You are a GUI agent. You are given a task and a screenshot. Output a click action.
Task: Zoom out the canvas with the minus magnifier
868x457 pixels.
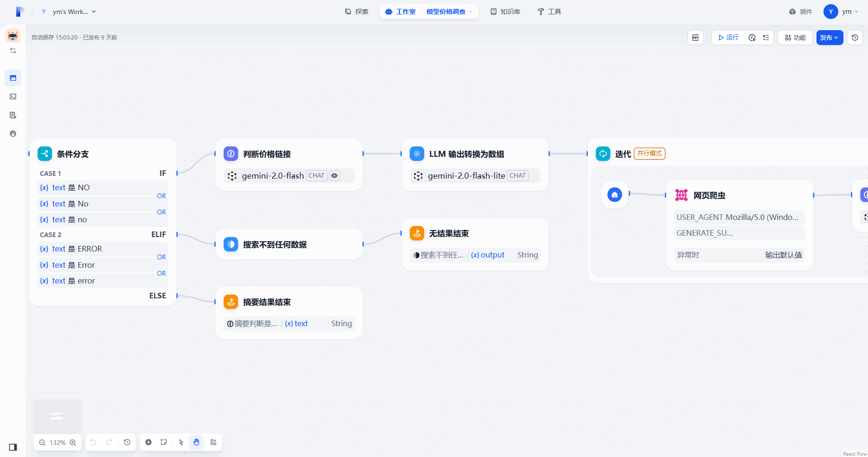click(x=42, y=443)
